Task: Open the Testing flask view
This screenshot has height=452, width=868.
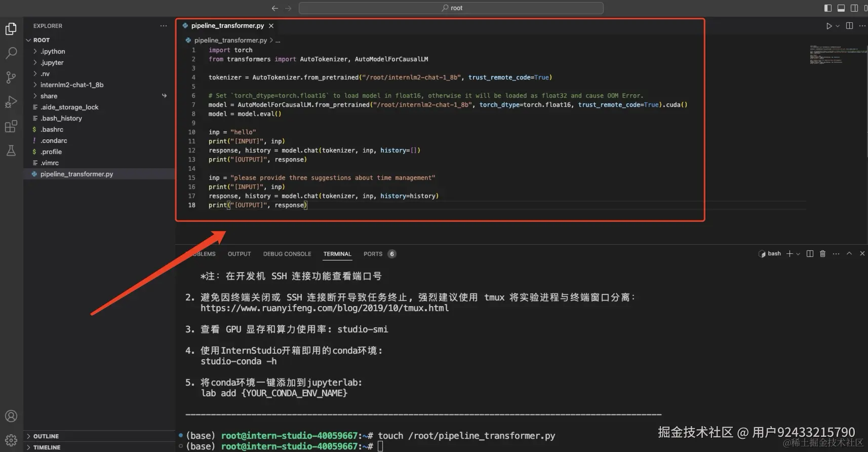Action: (11, 150)
